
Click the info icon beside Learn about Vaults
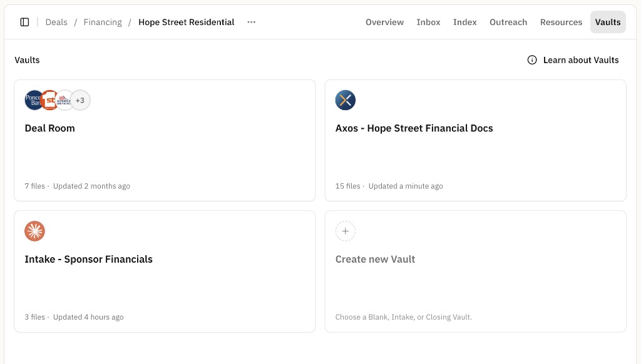(x=532, y=60)
